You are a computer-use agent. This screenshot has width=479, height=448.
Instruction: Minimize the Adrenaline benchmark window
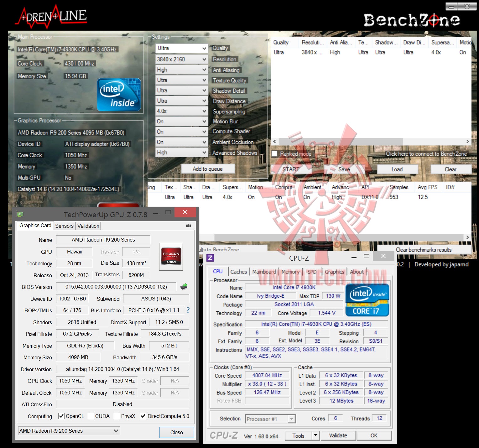451,6
